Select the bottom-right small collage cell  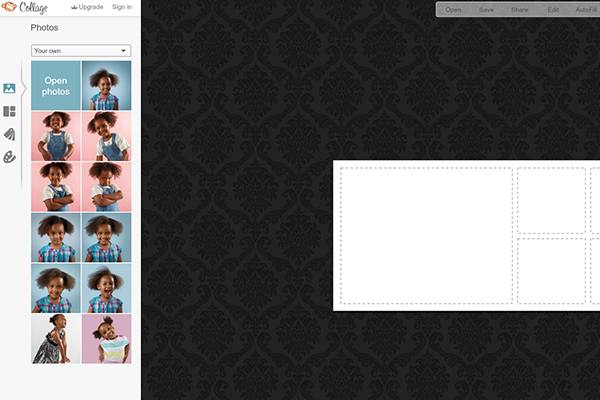tap(551, 271)
